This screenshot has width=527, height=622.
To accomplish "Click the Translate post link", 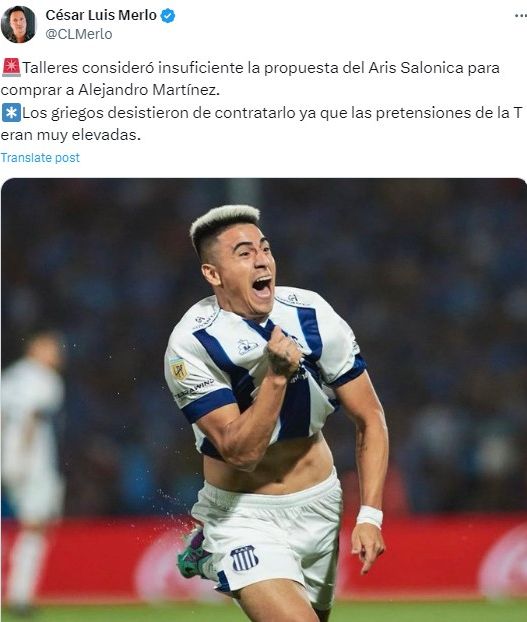I will point(40,157).
